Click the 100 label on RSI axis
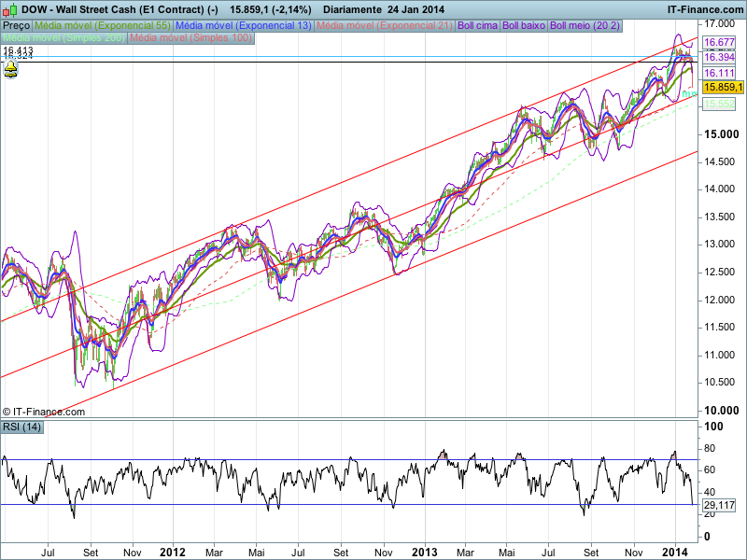747x560 pixels. (713, 427)
